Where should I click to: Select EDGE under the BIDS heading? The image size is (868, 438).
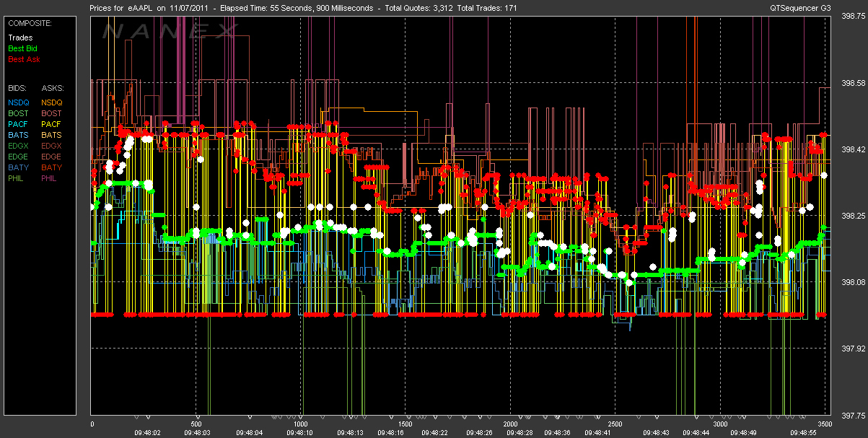point(19,157)
